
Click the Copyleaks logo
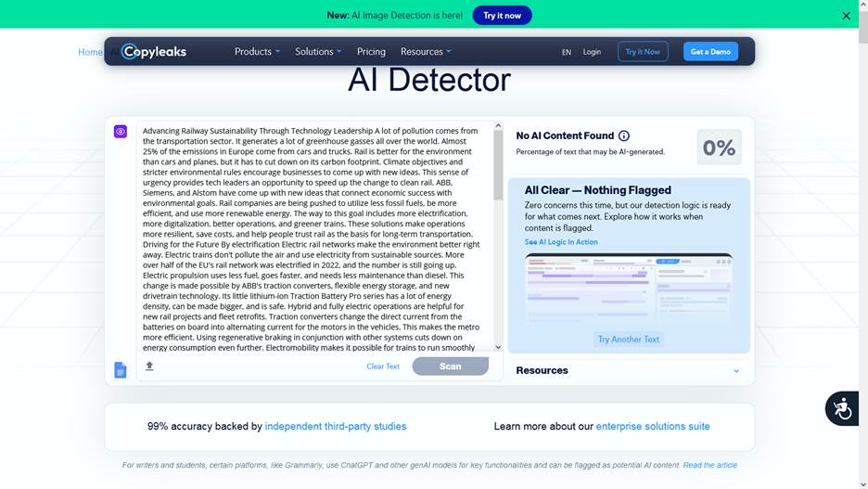click(x=154, y=52)
